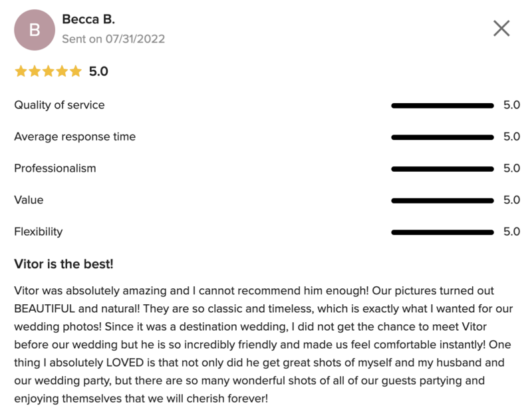Click the review body paragraph text
Image resolution: width=532 pixels, height=416 pixels.
pos(263,344)
